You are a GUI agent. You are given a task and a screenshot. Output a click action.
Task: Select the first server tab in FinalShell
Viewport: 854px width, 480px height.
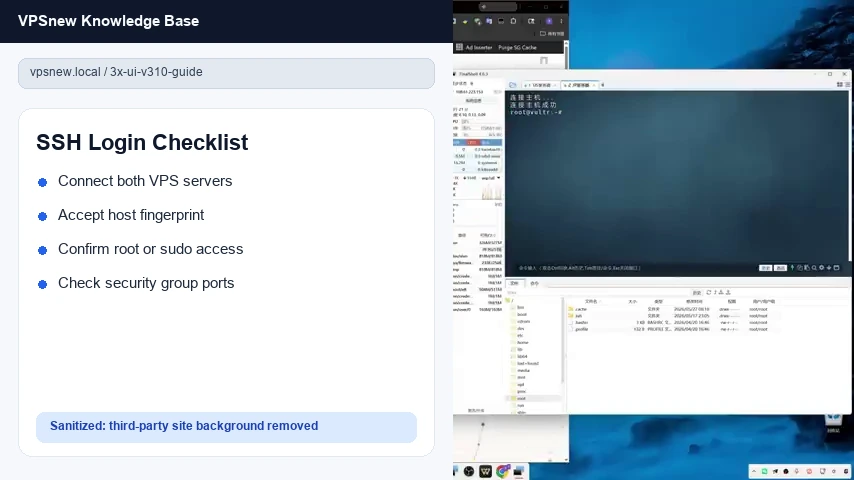tap(539, 86)
